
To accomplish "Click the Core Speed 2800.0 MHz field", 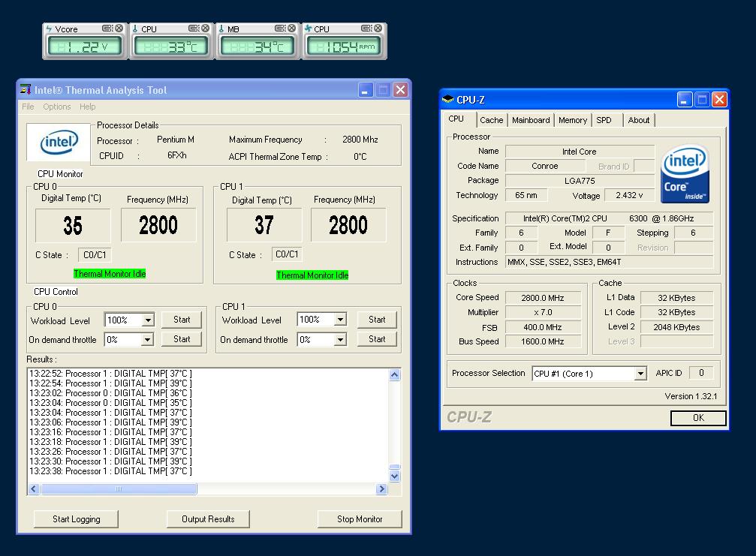I will tap(542, 298).
